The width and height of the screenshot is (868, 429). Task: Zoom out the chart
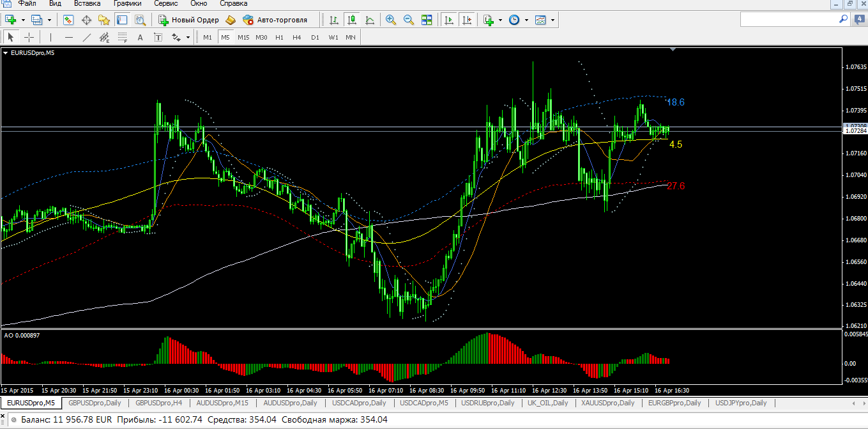409,20
